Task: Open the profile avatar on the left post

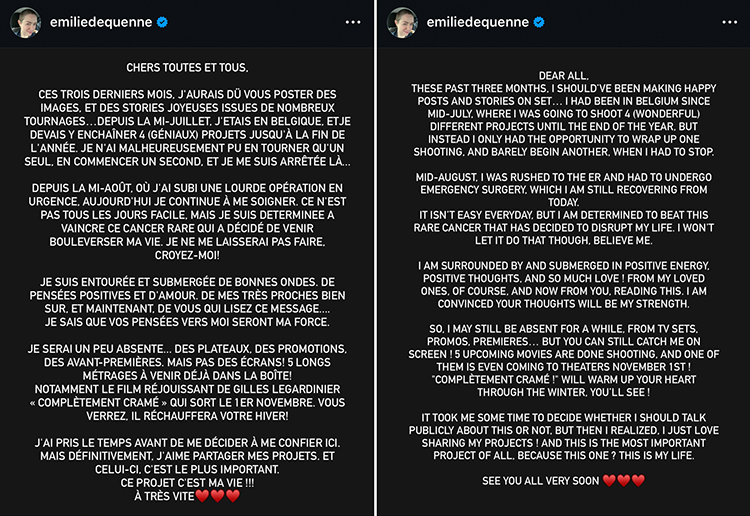Action: pyautogui.click(x=25, y=22)
